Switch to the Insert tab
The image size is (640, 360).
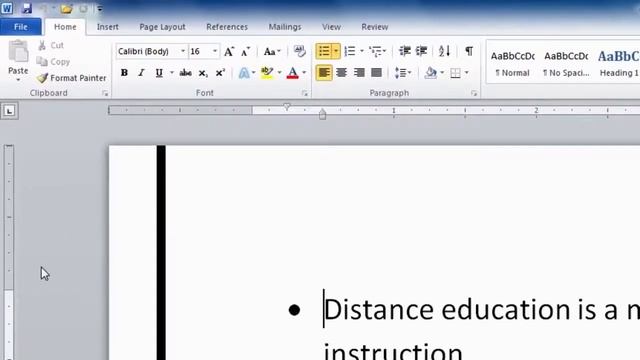pyautogui.click(x=108, y=27)
